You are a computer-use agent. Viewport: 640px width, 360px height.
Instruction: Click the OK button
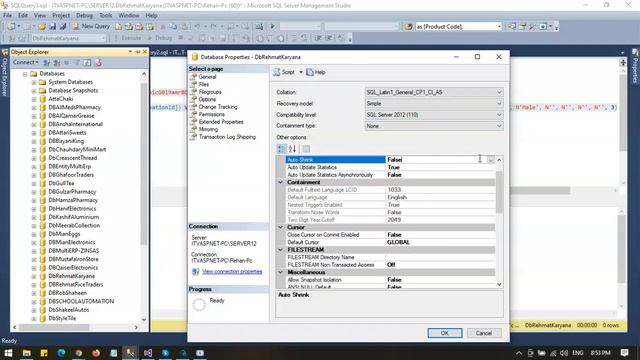click(x=444, y=333)
